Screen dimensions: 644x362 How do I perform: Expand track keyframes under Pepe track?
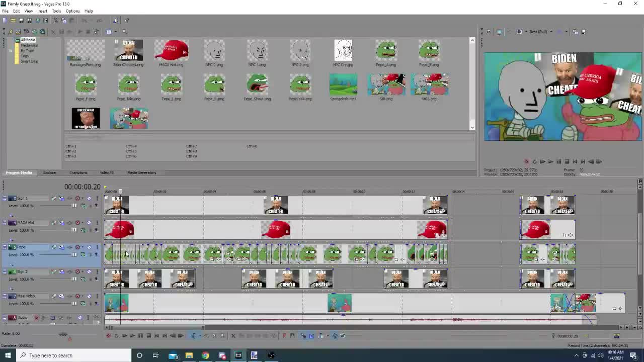coord(12,264)
